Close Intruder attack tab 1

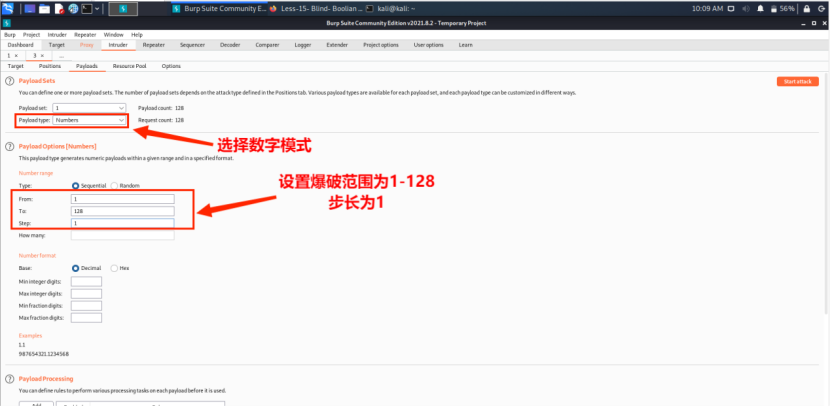(16, 56)
